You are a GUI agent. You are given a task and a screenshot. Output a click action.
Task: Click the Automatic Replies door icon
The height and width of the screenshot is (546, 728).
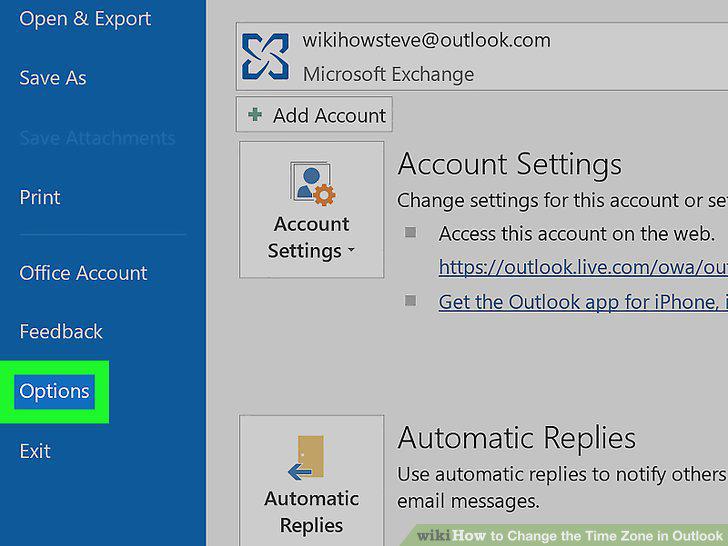(306, 457)
